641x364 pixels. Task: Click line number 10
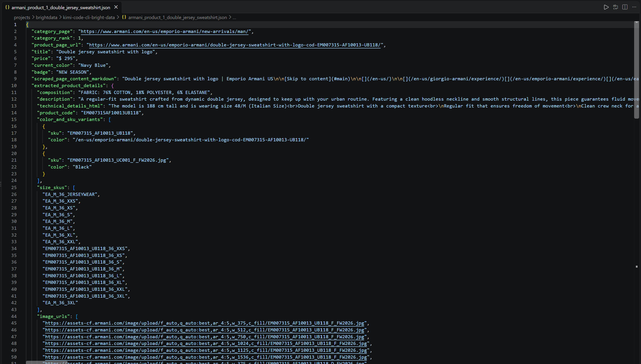[14, 86]
